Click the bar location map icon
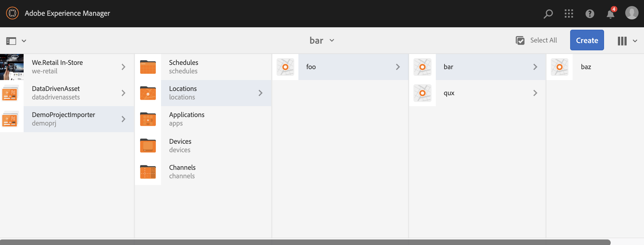 click(422, 67)
